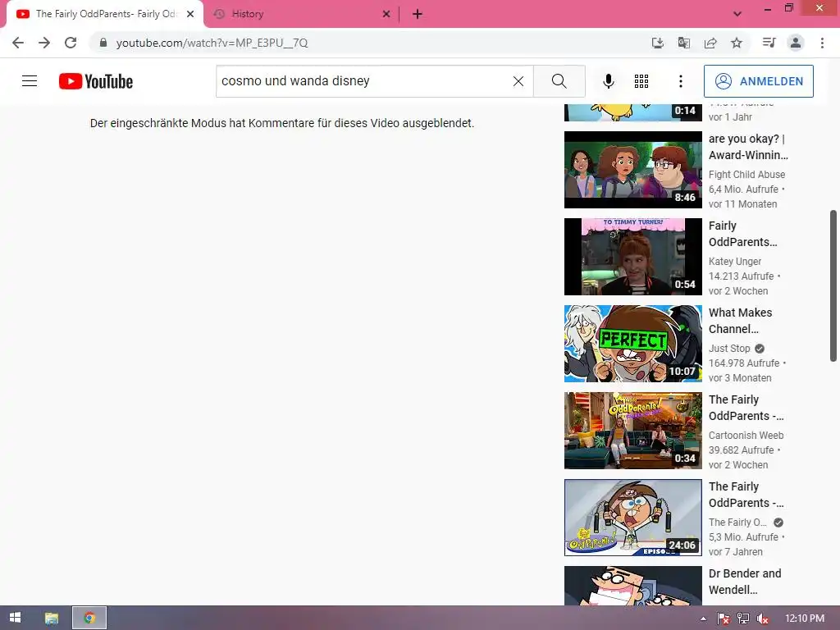
Task: Bookmark this page with star icon
Action: [737, 43]
